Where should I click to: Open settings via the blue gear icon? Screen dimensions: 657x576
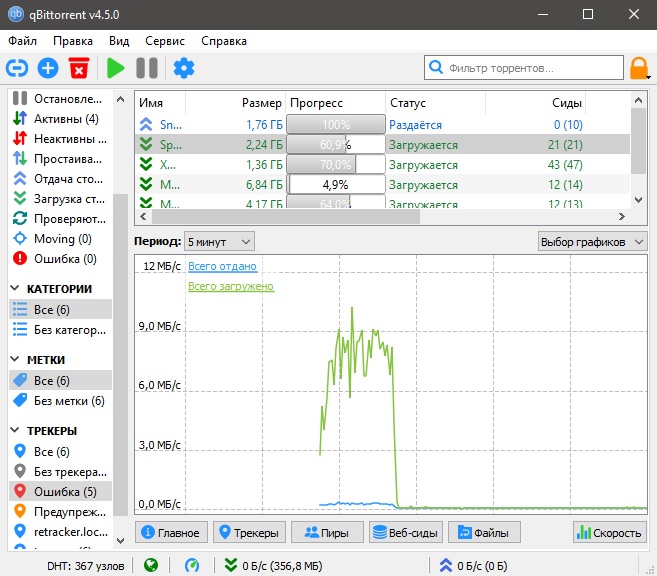pyautogui.click(x=183, y=68)
